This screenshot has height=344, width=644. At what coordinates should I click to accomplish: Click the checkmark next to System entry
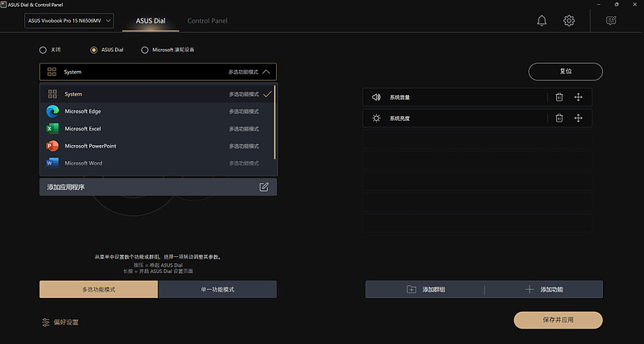coord(268,94)
